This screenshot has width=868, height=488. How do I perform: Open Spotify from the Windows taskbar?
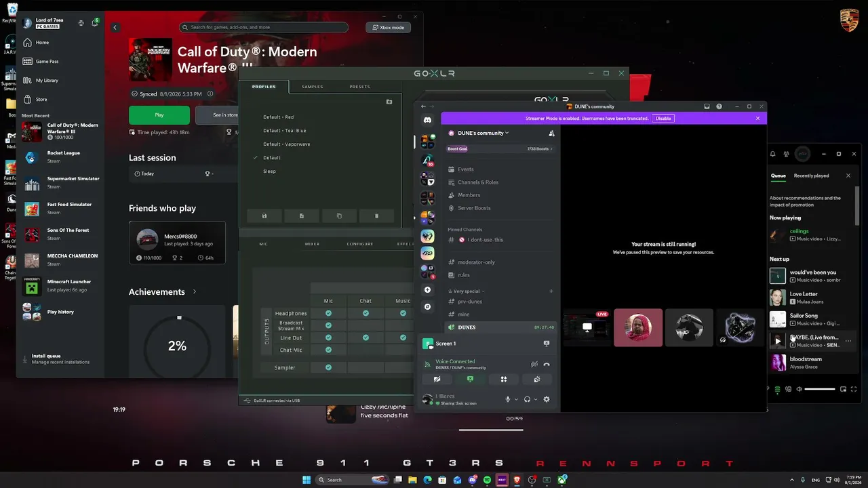(x=487, y=480)
